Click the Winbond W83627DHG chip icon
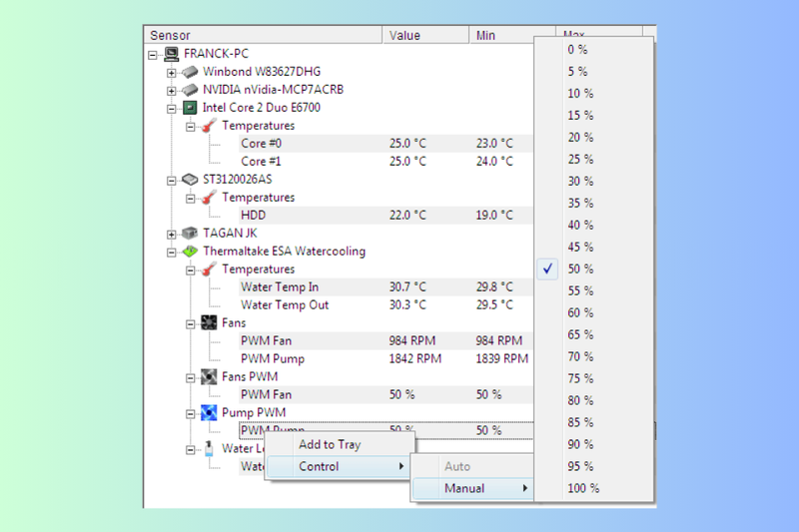The height and width of the screenshot is (532, 799). 190,72
